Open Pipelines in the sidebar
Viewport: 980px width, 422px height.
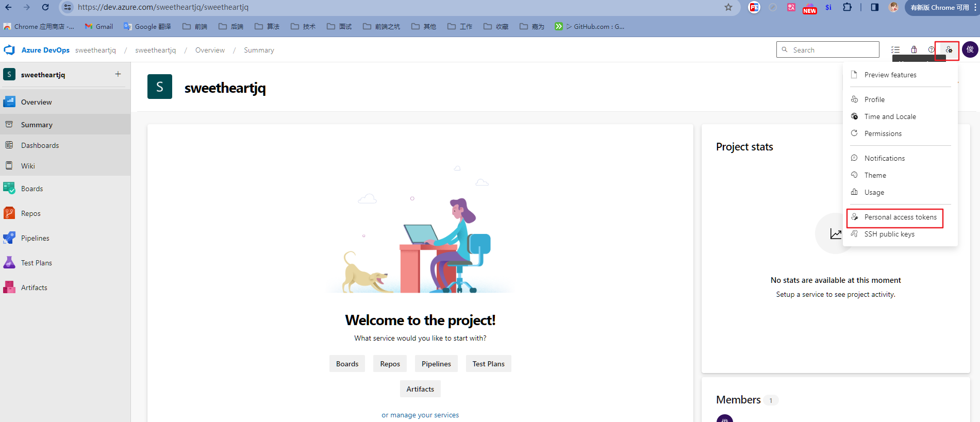coord(35,238)
